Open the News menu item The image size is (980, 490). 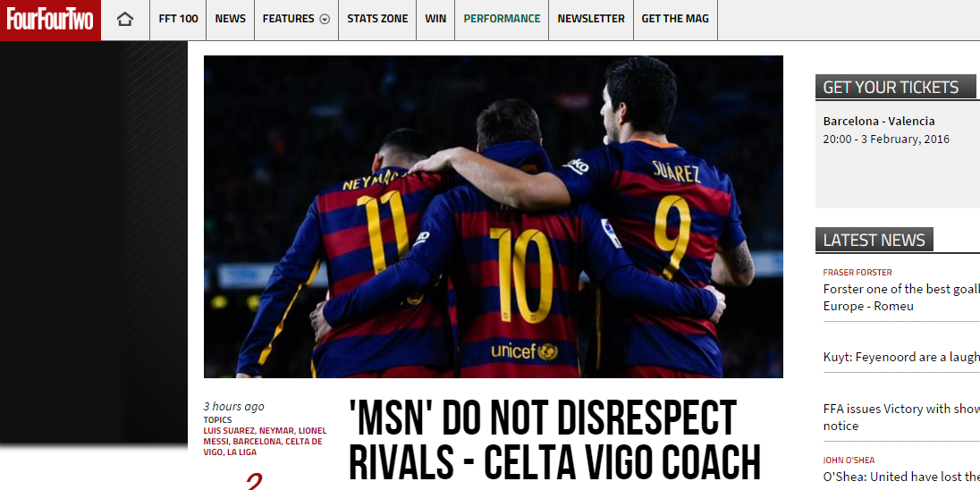click(230, 19)
